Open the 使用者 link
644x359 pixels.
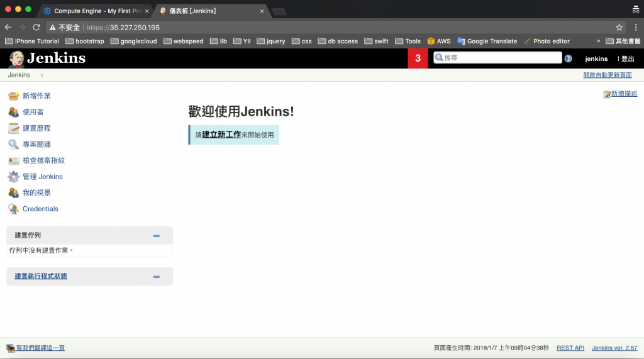tap(33, 112)
